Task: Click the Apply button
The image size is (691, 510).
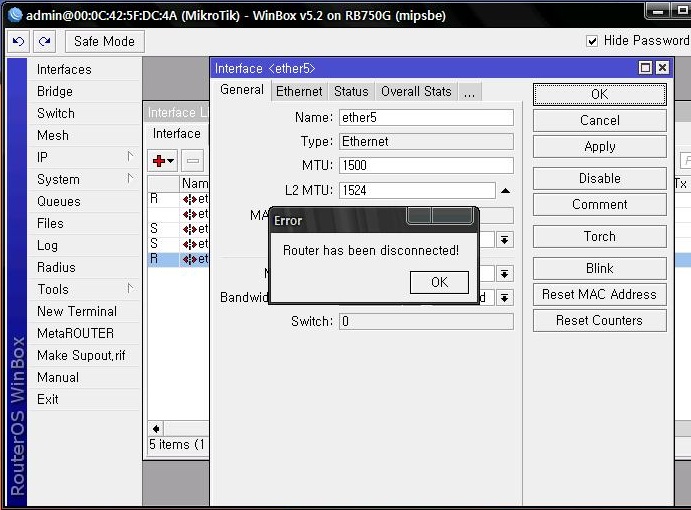Action: point(599,146)
